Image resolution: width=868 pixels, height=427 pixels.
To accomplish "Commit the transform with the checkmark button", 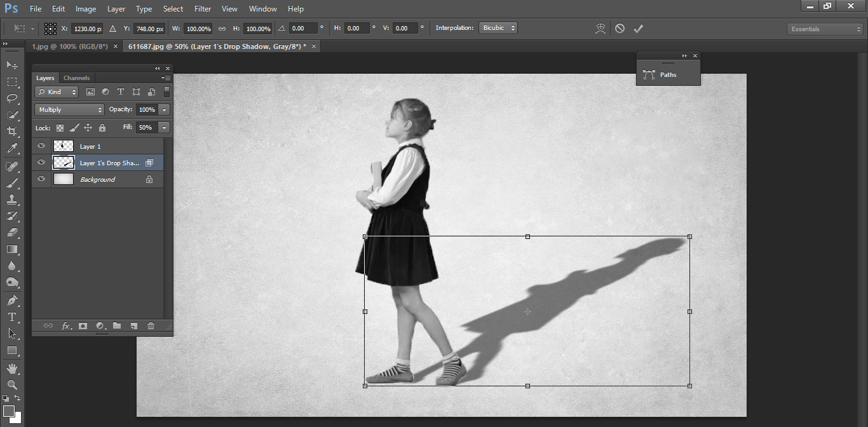I will (639, 28).
